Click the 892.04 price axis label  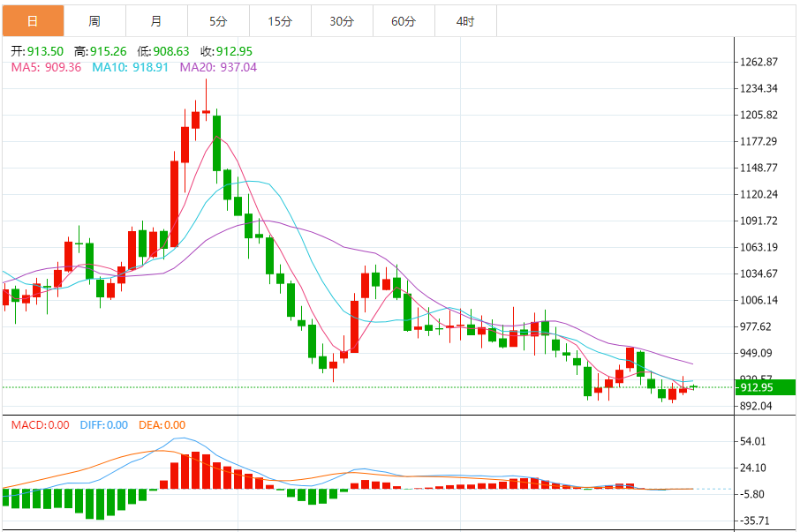click(x=756, y=407)
